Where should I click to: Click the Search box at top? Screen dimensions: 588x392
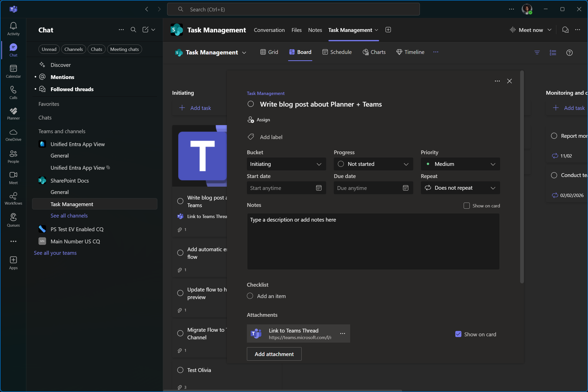(293, 9)
